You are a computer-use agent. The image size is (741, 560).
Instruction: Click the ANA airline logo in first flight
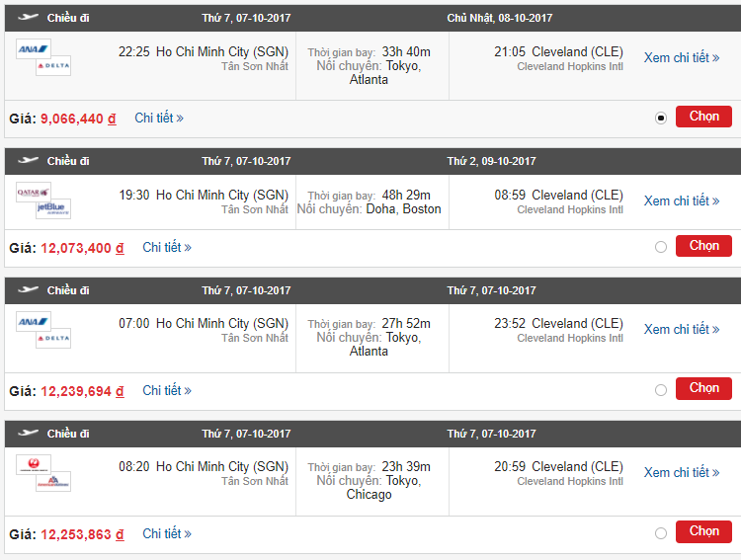click(34, 49)
